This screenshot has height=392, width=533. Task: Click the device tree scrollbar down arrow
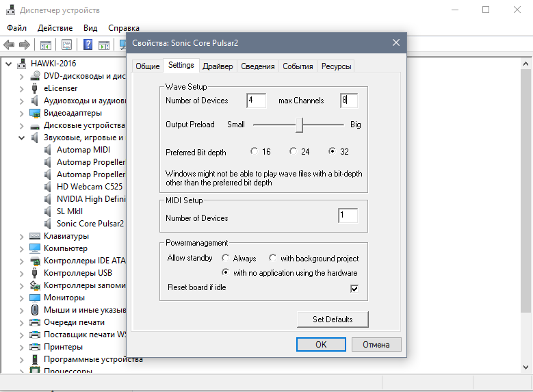pyautogui.click(x=525, y=367)
